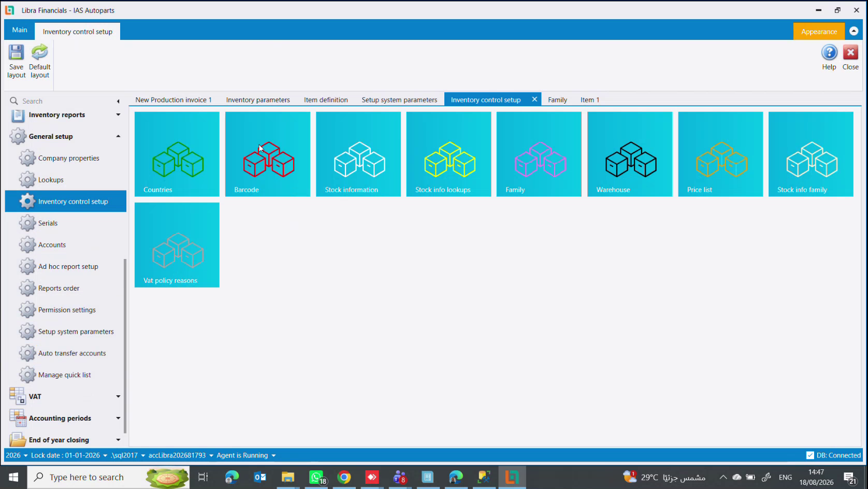Expand the End of year closing section
This screenshot has width=868, height=489.
(119, 440)
